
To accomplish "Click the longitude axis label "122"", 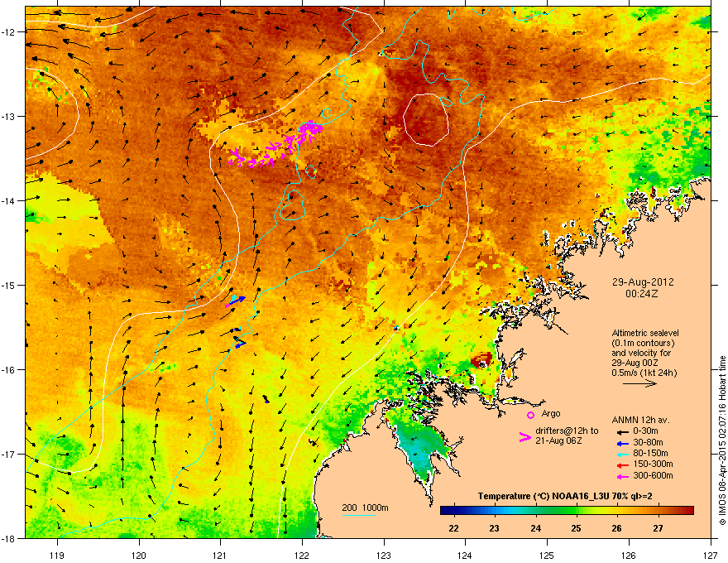I will coord(302,556).
